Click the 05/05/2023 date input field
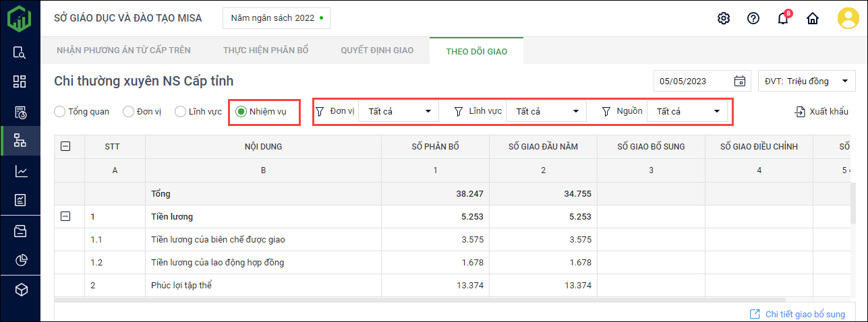 [691, 82]
